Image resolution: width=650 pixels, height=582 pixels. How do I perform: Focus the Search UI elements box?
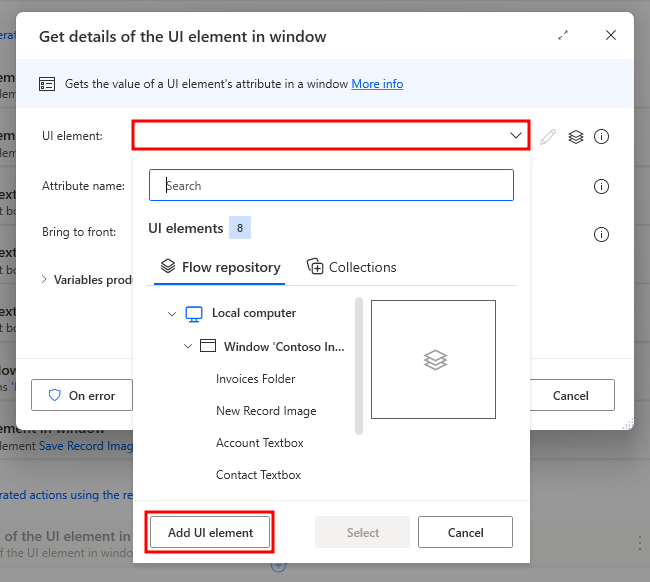331,185
